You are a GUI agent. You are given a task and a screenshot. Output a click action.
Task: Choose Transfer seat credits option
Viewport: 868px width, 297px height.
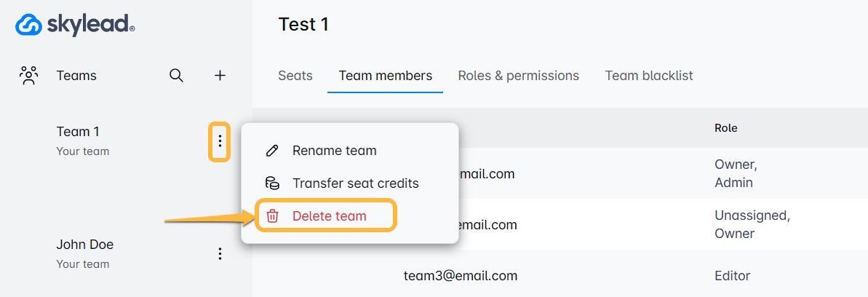click(x=355, y=183)
